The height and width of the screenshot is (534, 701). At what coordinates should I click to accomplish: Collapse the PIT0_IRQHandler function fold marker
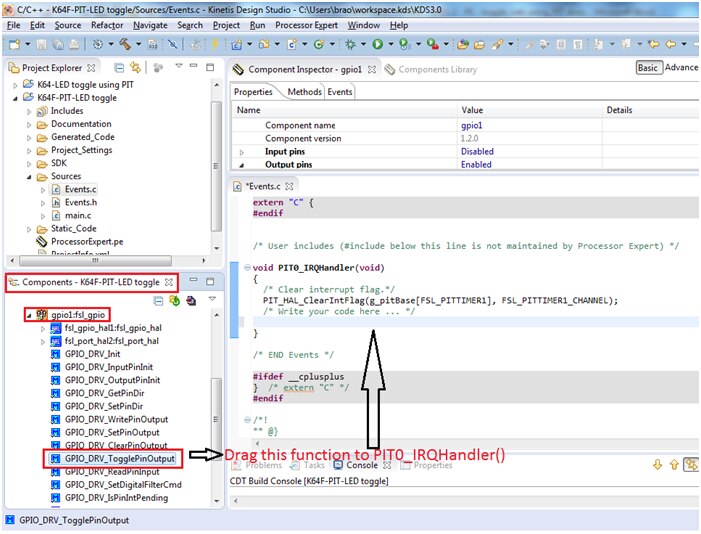(x=247, y=268)
